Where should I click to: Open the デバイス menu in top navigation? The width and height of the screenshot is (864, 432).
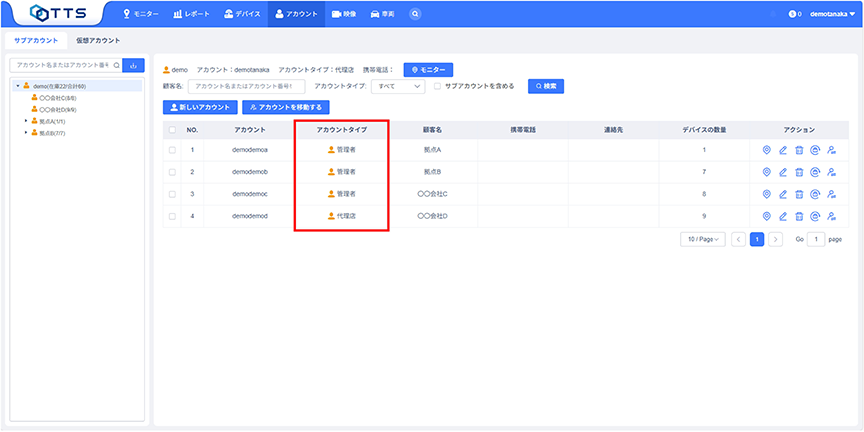point(243,14)
